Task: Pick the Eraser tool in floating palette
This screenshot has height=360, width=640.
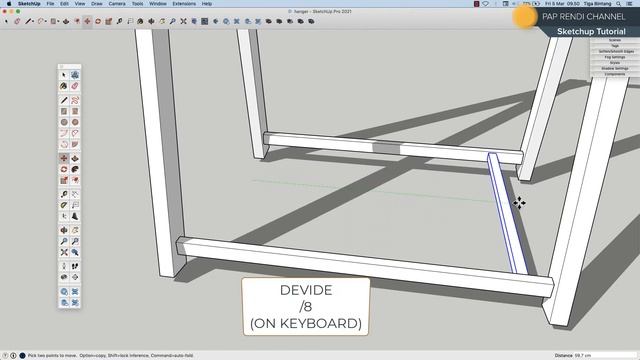Action: point(75,86)
